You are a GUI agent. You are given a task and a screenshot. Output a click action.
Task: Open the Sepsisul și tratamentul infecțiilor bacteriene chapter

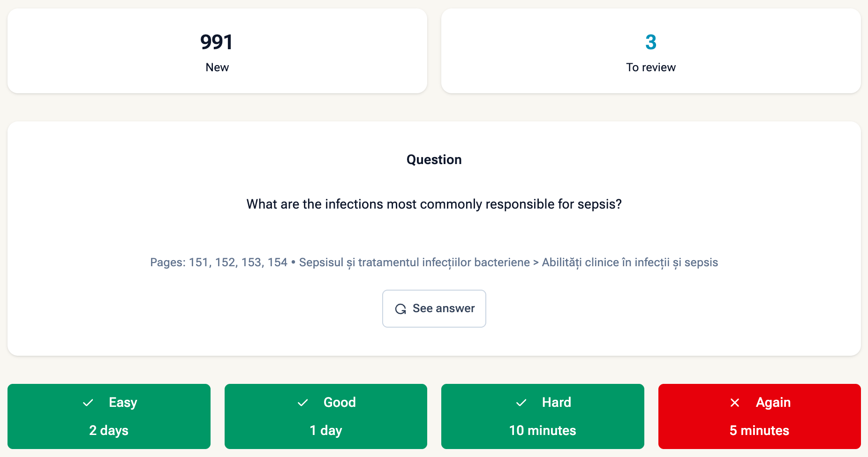414,262
